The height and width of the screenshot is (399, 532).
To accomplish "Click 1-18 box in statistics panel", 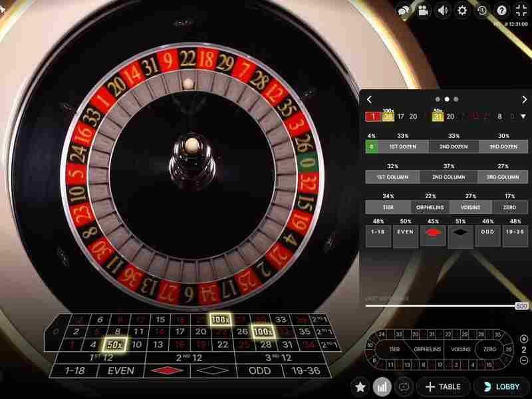I will pyautogui.click(x=378, y=235).
